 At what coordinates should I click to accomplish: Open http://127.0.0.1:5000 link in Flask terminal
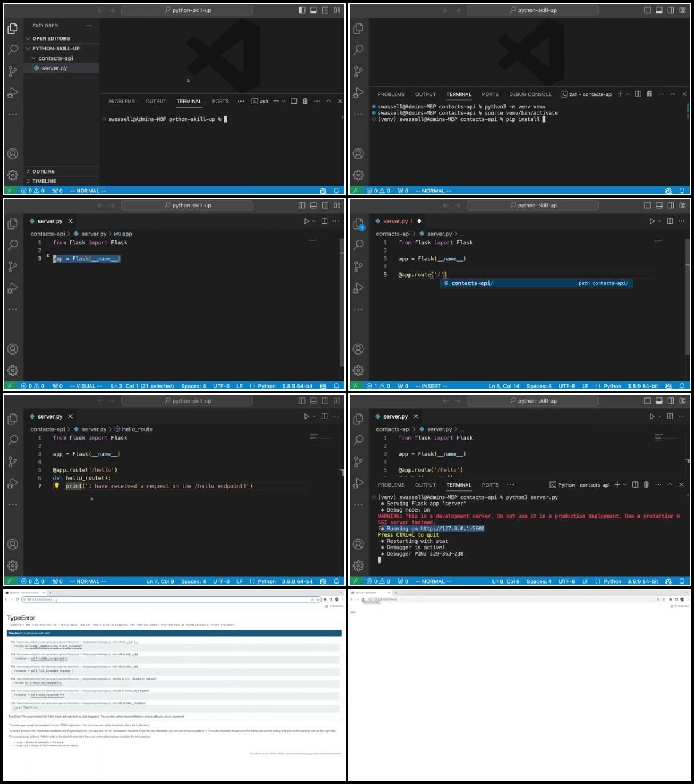pos(452,529)
